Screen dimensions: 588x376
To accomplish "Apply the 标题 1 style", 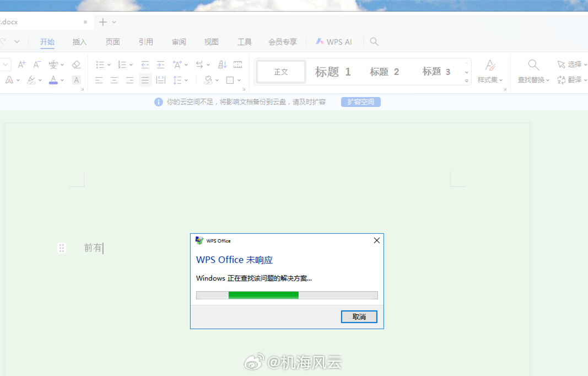I will tap(333, 72).
